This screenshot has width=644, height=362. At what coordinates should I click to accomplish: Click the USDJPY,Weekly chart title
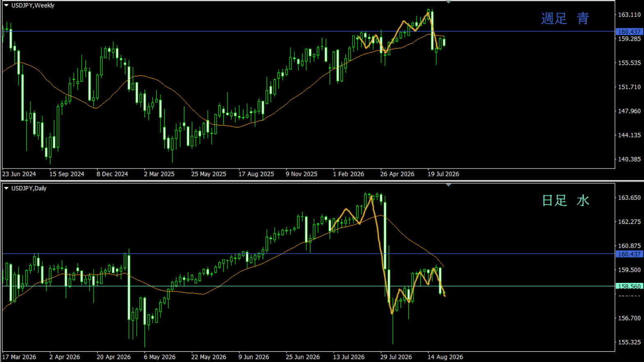pyautogui.click(x=33, y=5)
